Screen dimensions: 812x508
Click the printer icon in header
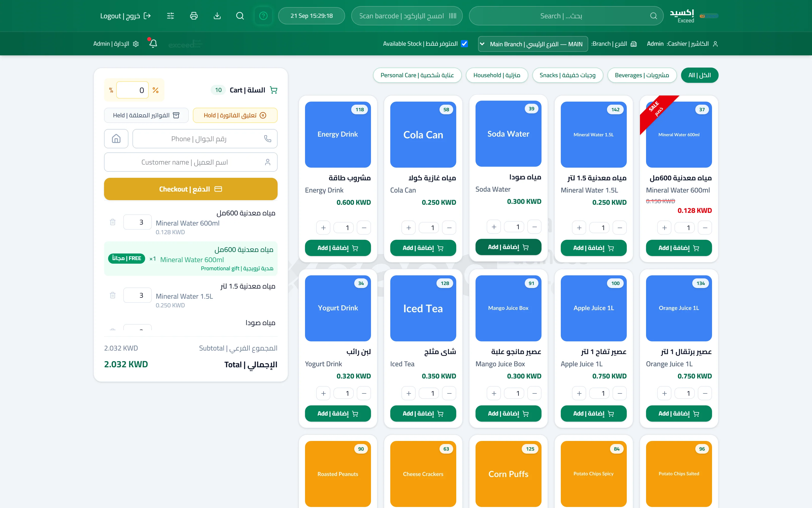(x=194, y=16)
